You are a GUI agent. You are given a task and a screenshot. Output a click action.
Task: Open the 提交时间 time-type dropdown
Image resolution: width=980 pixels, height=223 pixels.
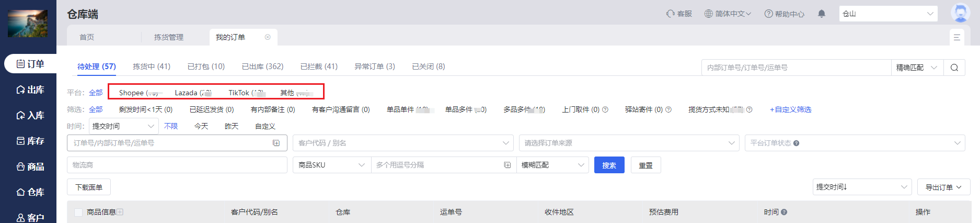click(x=124, y=126)
